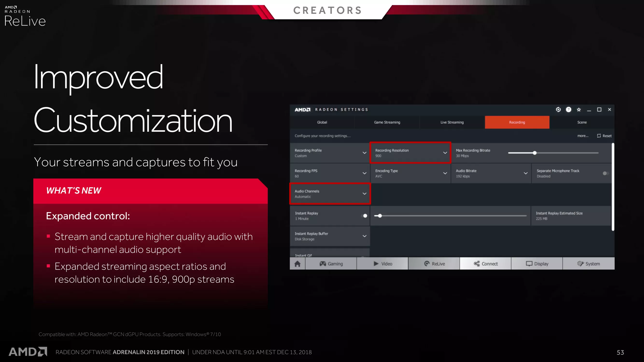Open the Video section

(382, 264)
